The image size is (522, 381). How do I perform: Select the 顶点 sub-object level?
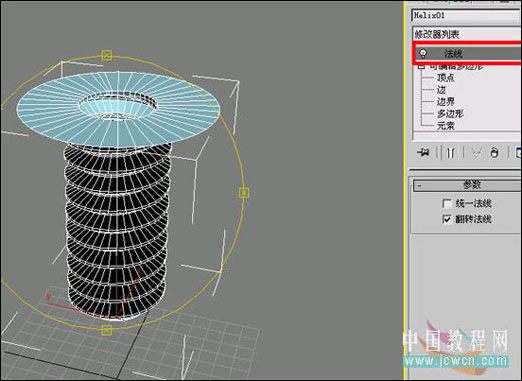(446, 78)
